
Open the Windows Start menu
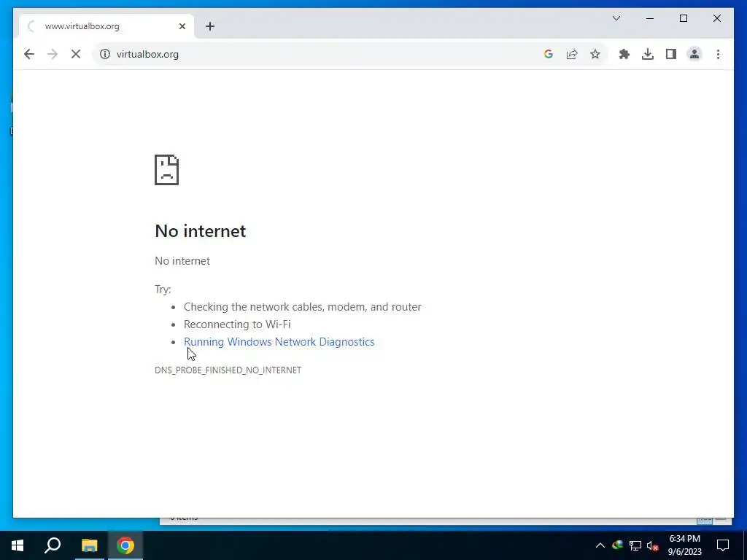(x=18, y=545)
